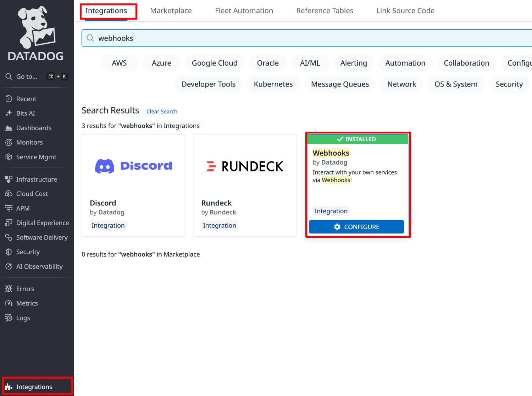
Task: Click the Service Mgmt icon
Action: [9, 157]
